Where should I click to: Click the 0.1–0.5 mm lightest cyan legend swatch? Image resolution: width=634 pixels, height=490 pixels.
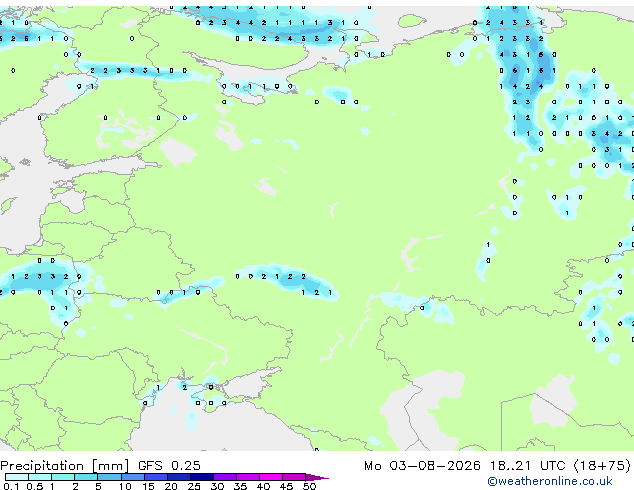(x=17, y=477)
